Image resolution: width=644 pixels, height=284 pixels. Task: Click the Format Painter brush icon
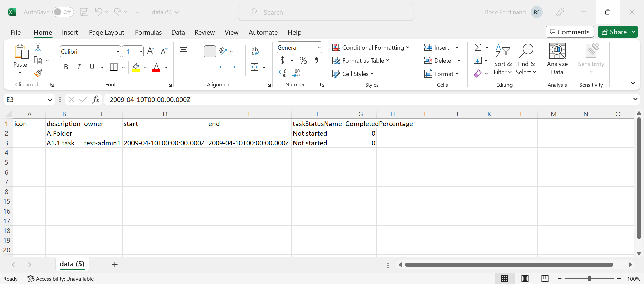[38, 73]
